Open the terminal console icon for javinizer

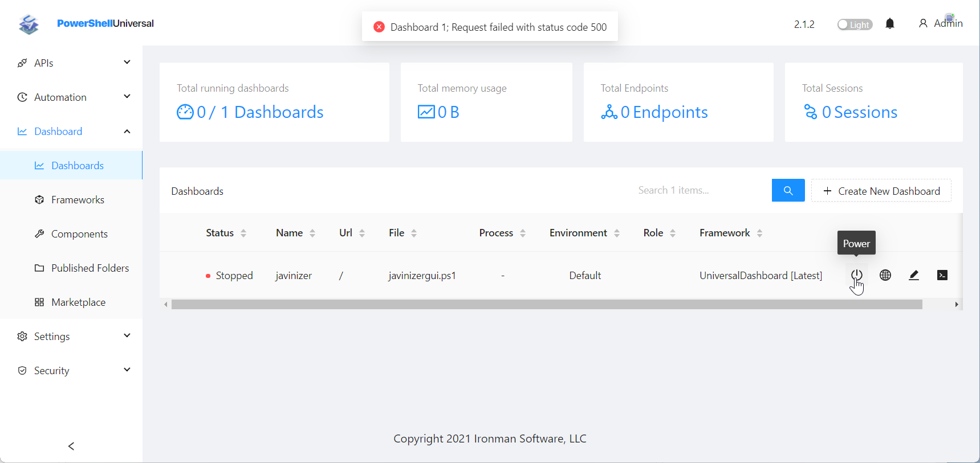coord(942,275)
